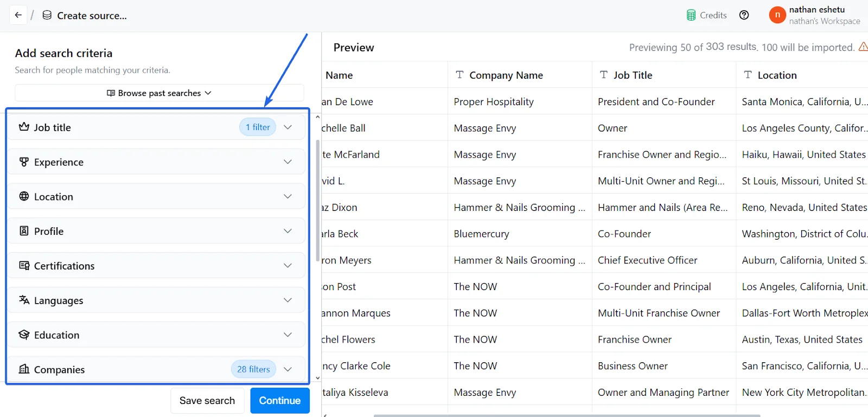Viewport: 868px width, 417px height.
Task: Click the text-type icon in Location header
Action: [x=748, y=75]
